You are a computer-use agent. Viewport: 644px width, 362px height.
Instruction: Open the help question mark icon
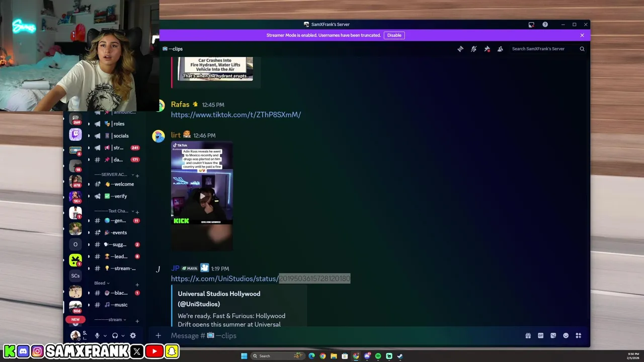(545, 24)
